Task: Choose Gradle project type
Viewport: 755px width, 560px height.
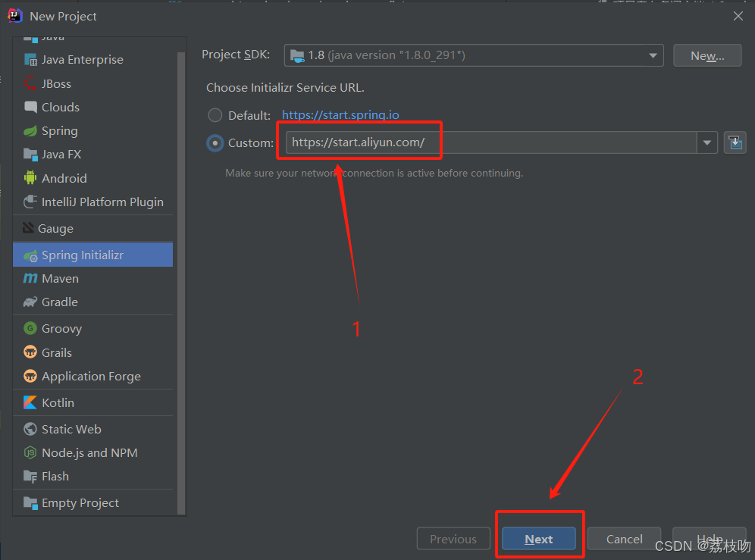Action: [x=93, y=302]
